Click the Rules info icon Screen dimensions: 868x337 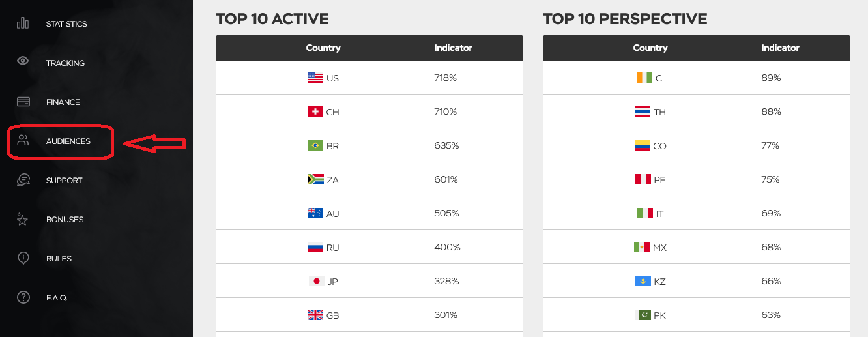coord(23,258)
